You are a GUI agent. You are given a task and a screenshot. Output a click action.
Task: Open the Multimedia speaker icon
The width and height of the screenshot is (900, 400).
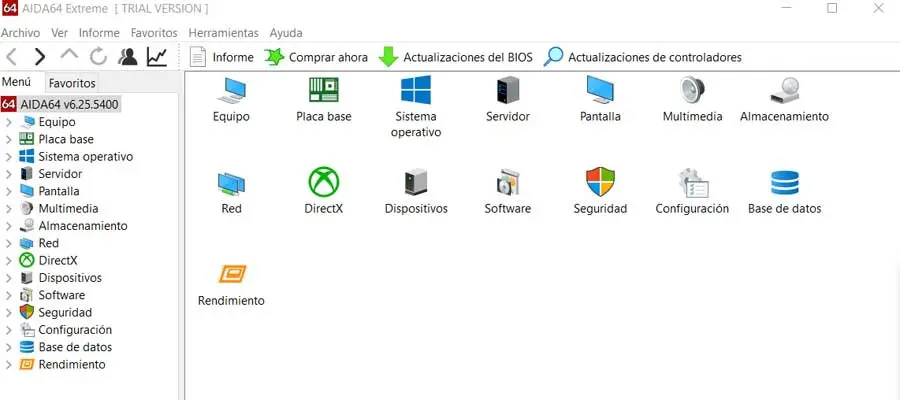(692, 91)
